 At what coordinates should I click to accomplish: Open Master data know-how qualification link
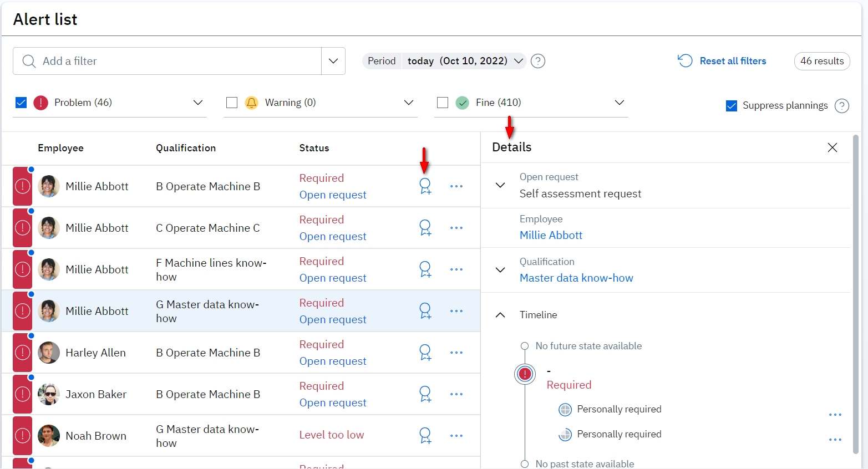tap(576, 278)
